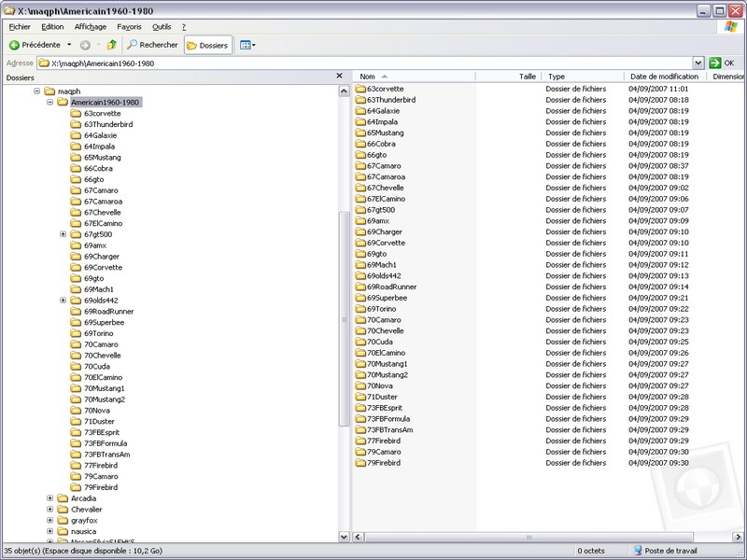
Task: Click folder tree scrollbar down arrow
Action: point(344,536)
